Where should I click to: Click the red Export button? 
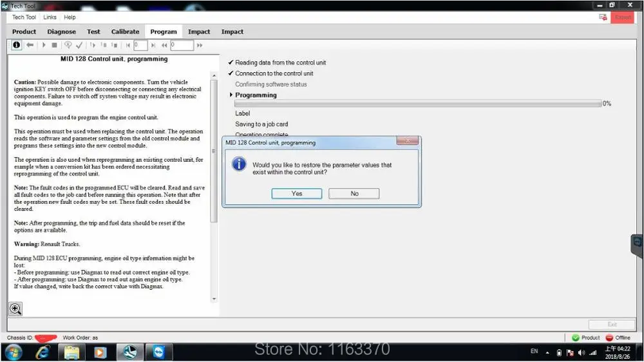tap(622, 17)
